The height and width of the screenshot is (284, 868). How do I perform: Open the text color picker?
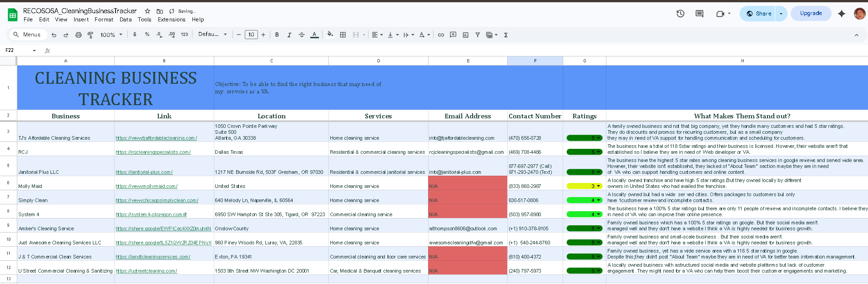coord(314,35)
